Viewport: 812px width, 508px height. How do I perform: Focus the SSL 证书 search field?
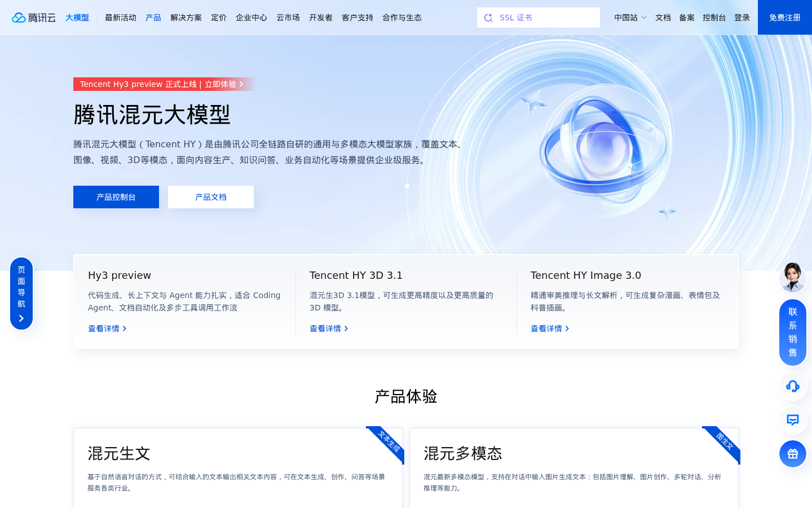coord(539,17)
